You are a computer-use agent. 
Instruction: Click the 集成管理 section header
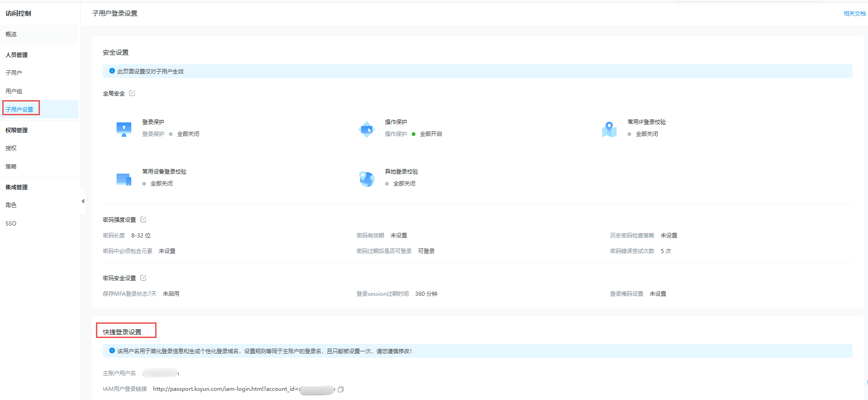pyautogui.click(x=17, y=187)
